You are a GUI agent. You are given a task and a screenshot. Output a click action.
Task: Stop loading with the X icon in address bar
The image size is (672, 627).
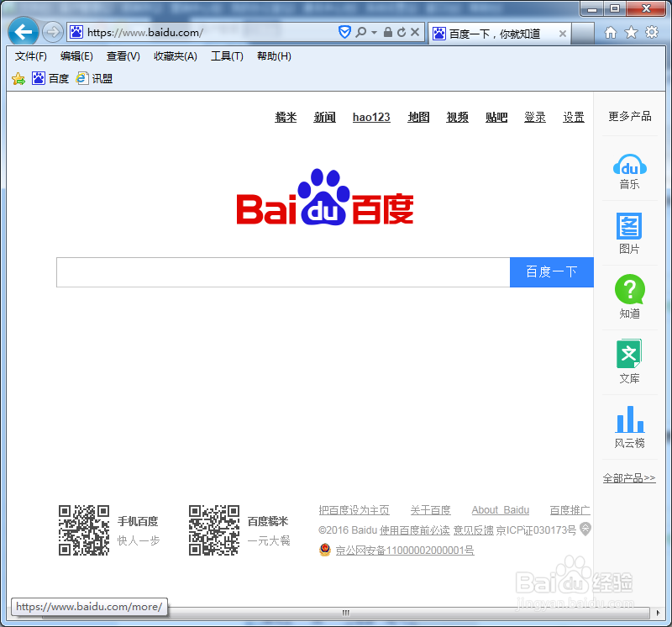pos(415,32)
